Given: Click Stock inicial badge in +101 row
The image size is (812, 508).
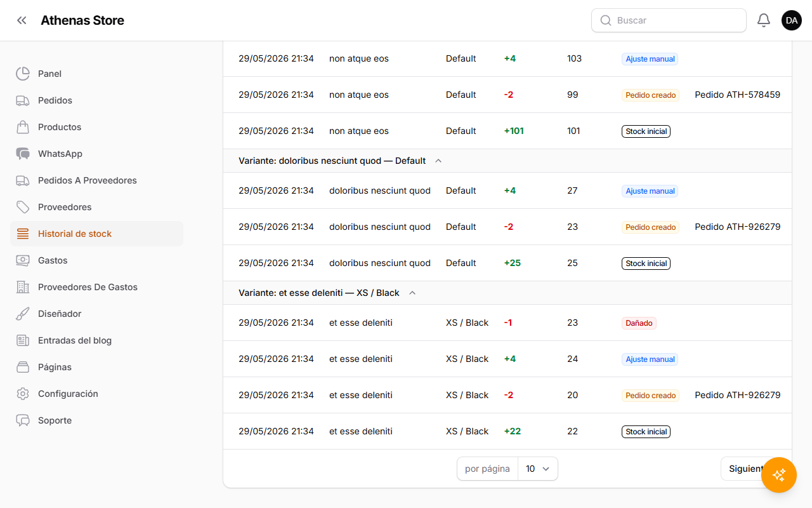Looking at the screenshot, I should coord(646,131).
